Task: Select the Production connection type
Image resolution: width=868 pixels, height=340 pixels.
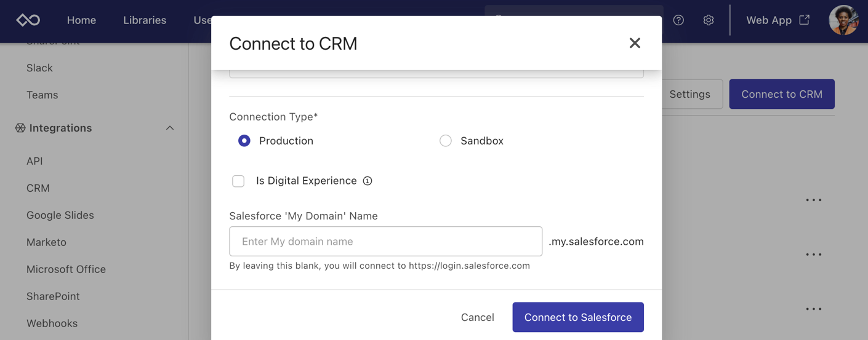Action: click(x=244, y=141)
